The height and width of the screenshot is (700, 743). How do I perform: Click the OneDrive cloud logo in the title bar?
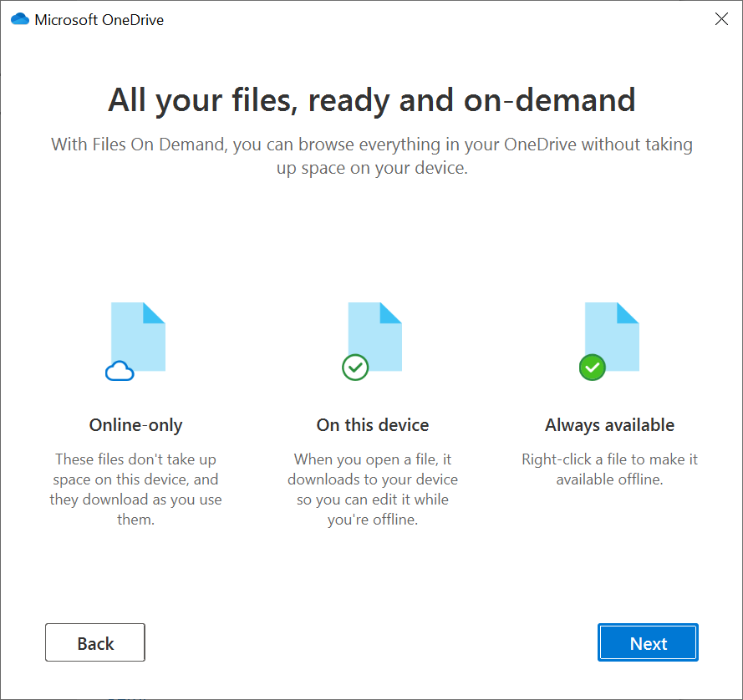18,18
